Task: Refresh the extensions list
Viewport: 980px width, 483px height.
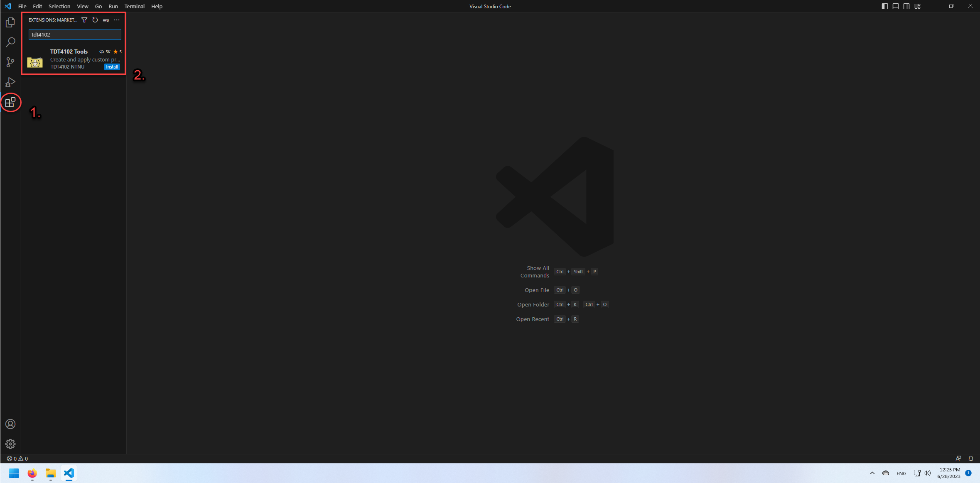Action: click(x=95, y=20)
